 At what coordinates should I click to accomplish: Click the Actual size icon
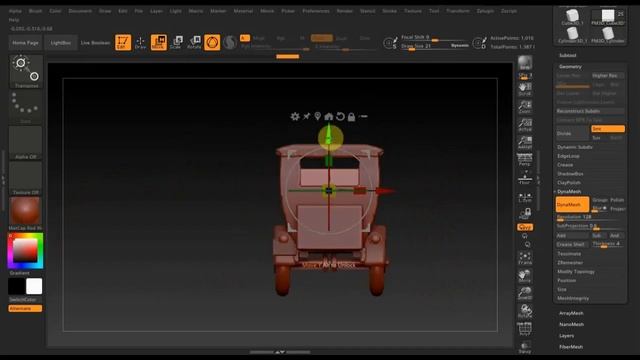click(525, 125)
